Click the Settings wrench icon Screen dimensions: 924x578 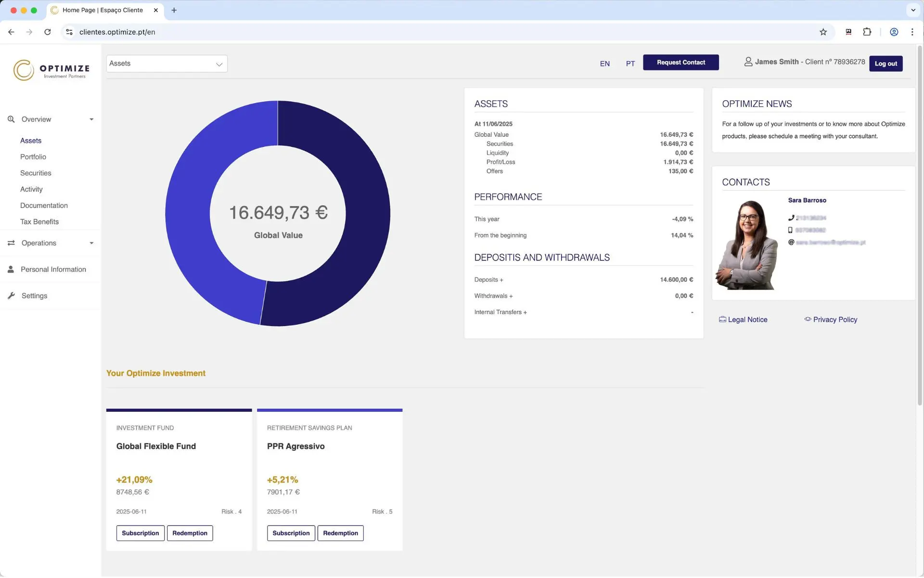pos(11,296)
